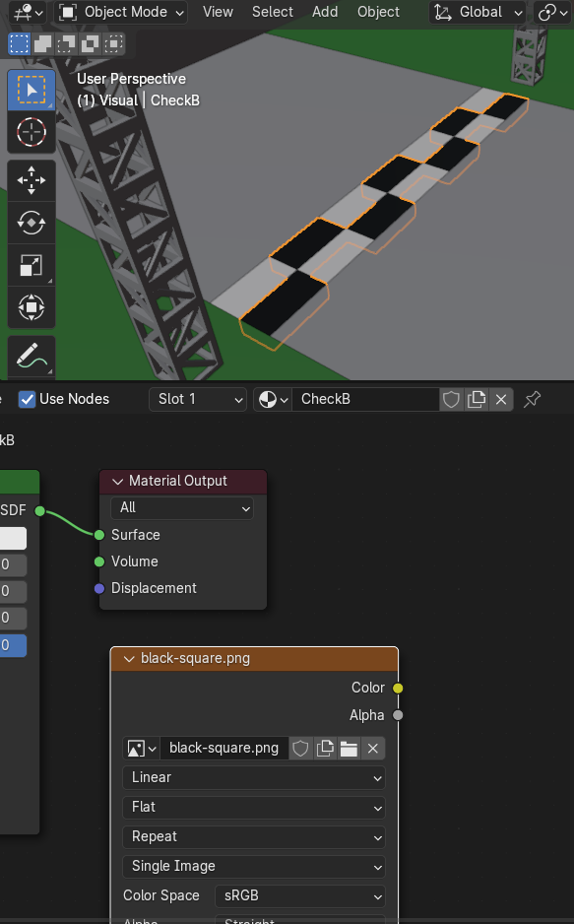
Task: Unlink the black-square.png image
Action: coord(373,749)
